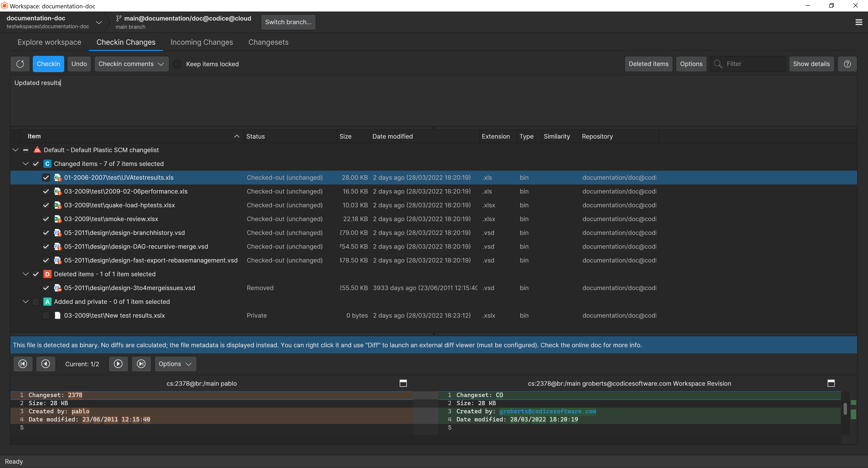Switch to the Incoming Changes tab
Image resolution: width=868 pixels, height=468 pixels.
click(x=202, y=42)
